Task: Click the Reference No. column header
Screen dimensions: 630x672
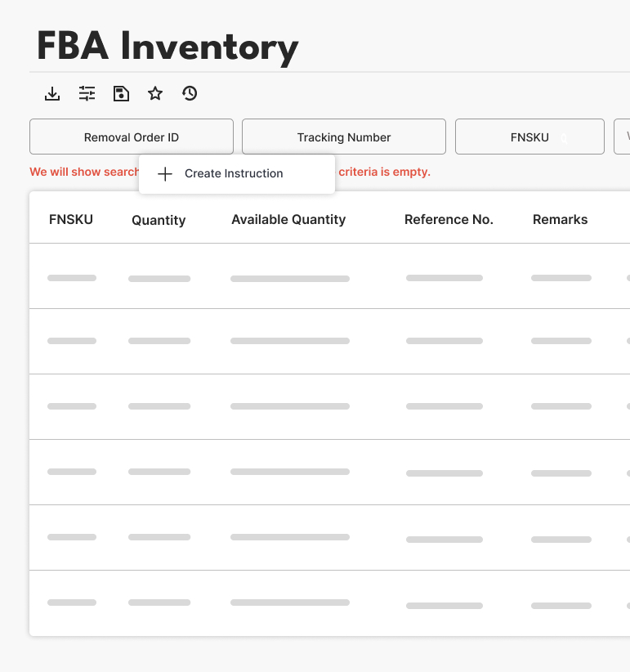Action: click(449, 219)
